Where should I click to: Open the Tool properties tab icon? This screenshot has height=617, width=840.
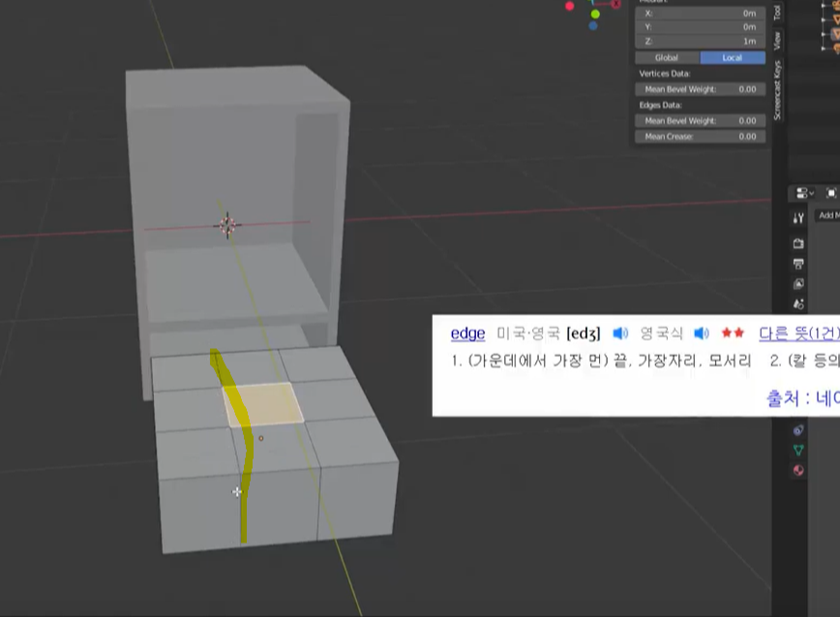(798, 218)
